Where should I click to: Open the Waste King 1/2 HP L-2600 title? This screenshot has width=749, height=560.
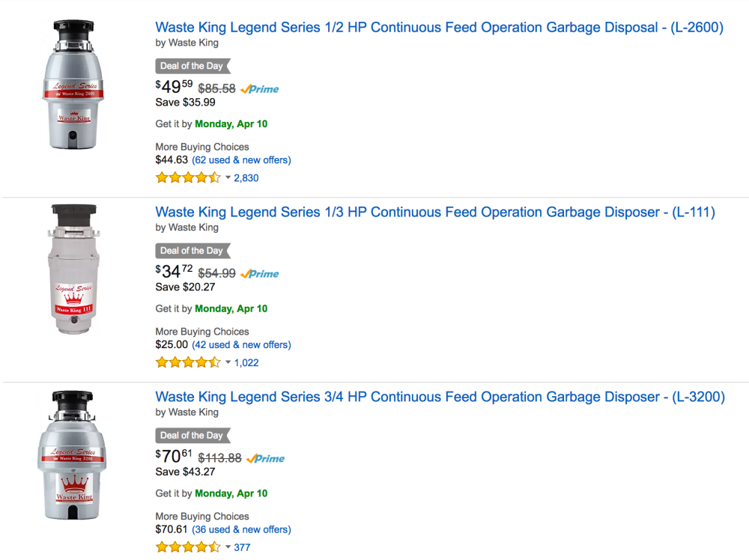[439, 28]
